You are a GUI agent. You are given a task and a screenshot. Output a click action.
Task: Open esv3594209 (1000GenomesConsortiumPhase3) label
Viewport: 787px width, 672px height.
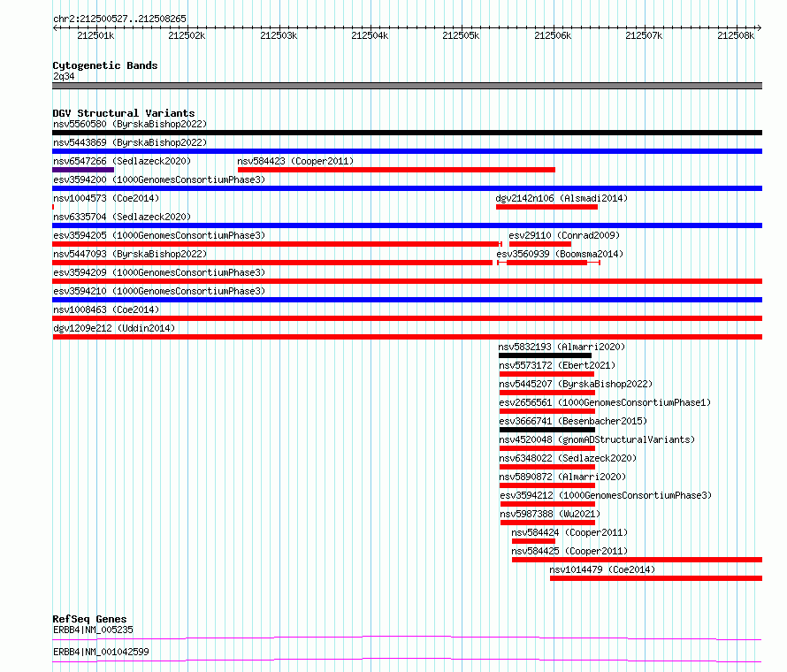click(x=159, y=272)
